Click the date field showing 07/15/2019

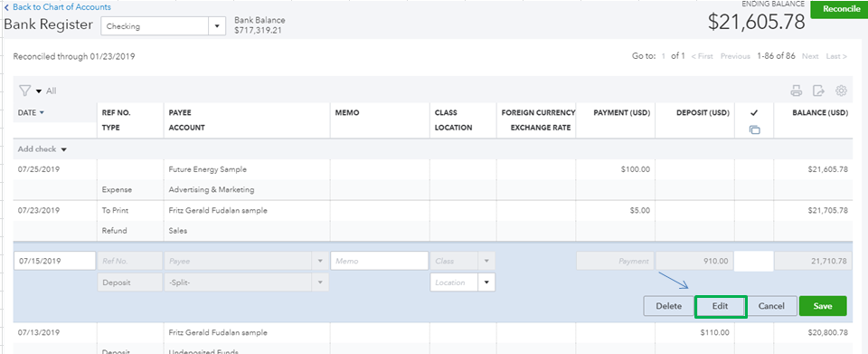pos(54,261)
